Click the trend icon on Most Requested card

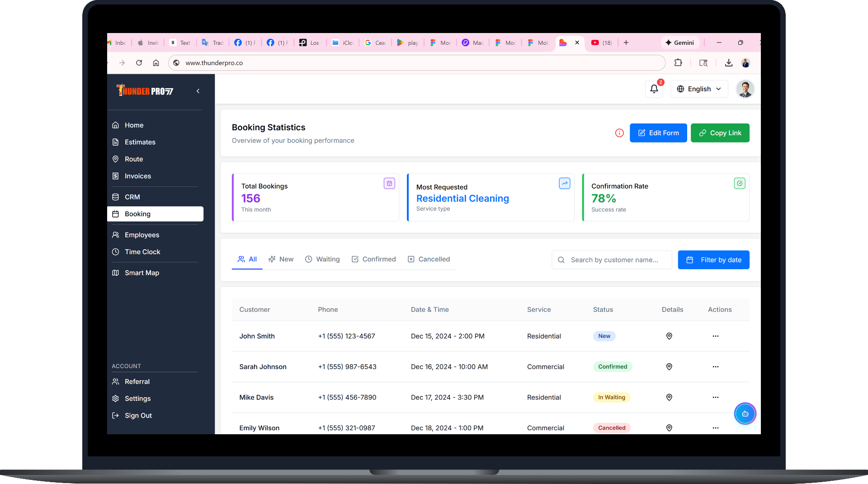tap(565, 183)
